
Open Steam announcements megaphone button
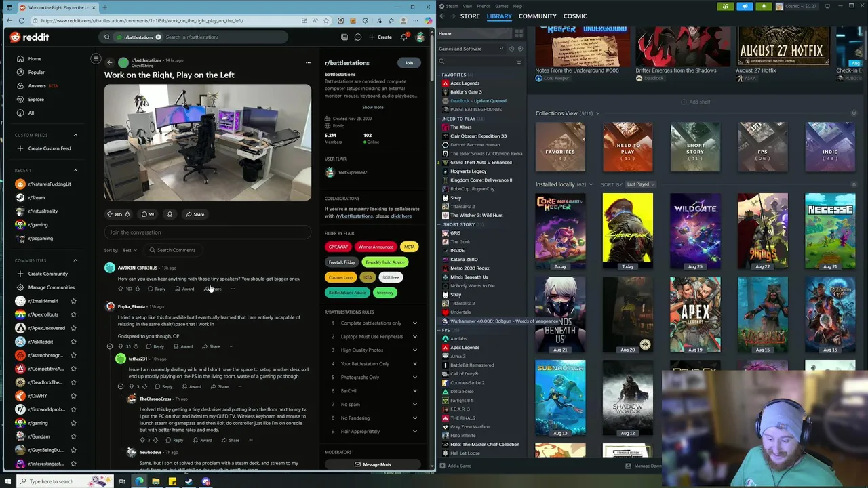[745, 6]
